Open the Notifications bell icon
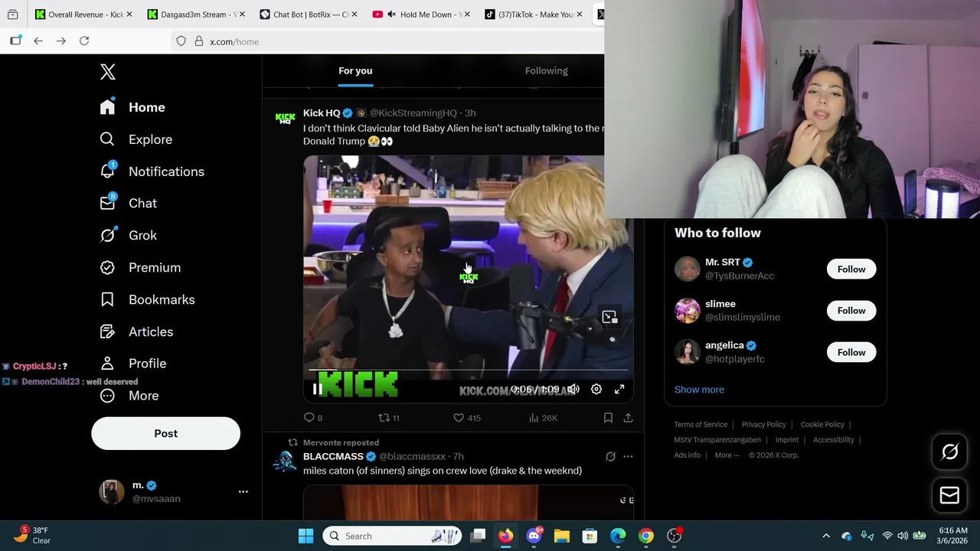This screenshot has height=551, width=980. (107, 171)
